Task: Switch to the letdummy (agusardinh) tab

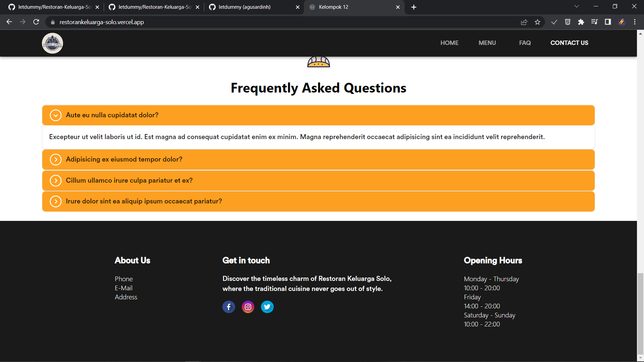Action: (253, 7)
